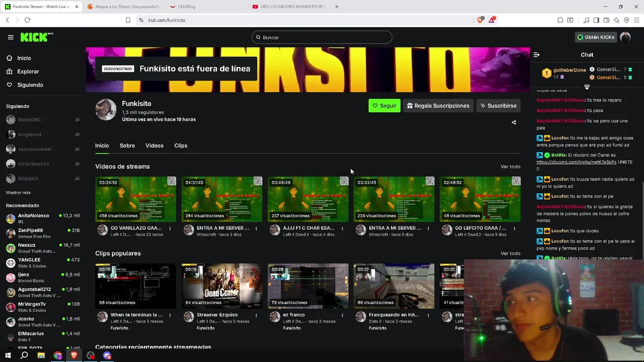Viewport: 644px width, 362px height.
Task: Open Discord from taskbar
Action: tap(107, 355)
